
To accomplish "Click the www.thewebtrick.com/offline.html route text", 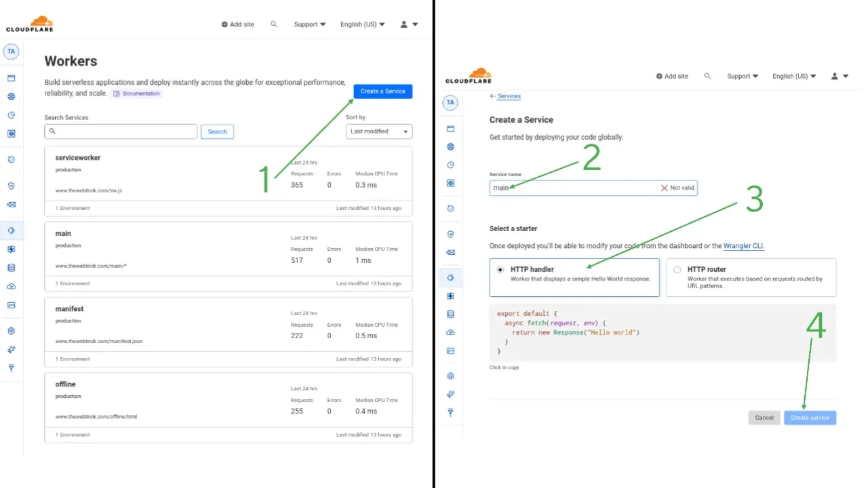I will [96, 416].
